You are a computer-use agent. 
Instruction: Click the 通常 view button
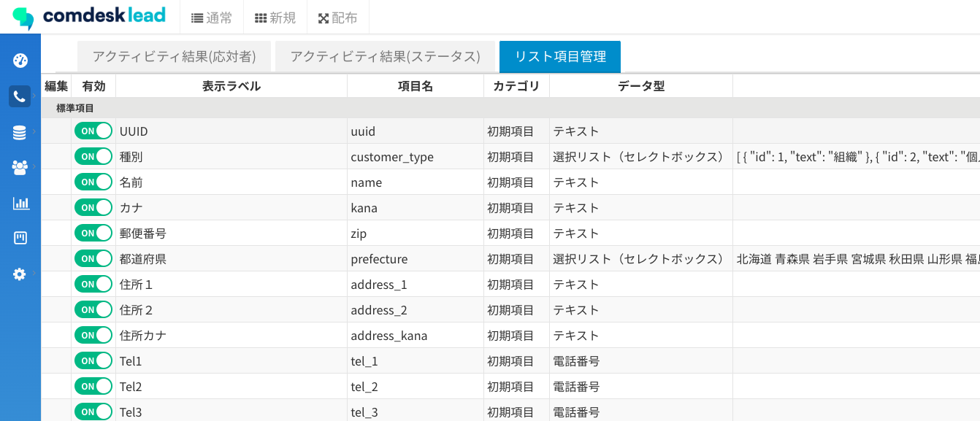click(x=212, y=18)
